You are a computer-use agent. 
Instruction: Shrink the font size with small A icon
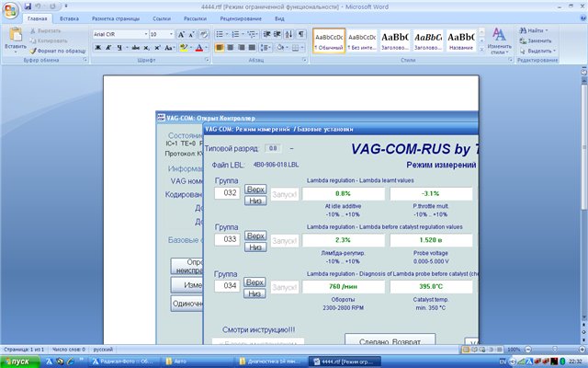coord(191,35)
